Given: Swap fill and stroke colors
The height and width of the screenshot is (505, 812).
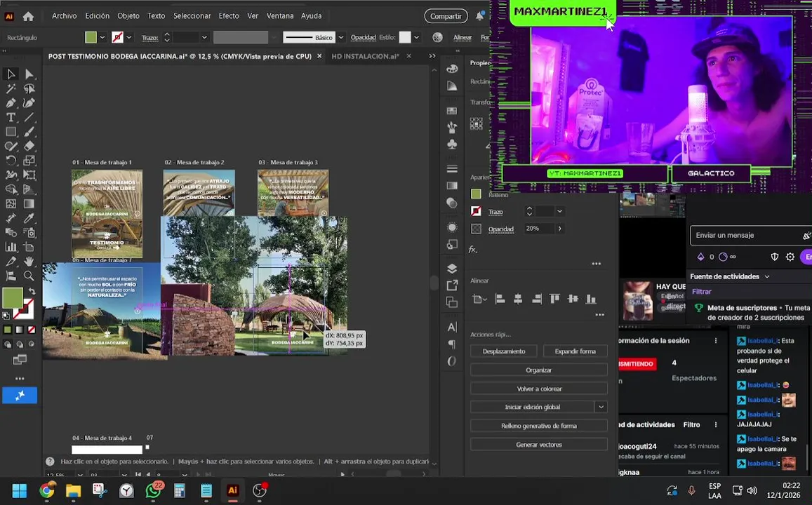Looking at the screenshot, I should coord(32,291).
